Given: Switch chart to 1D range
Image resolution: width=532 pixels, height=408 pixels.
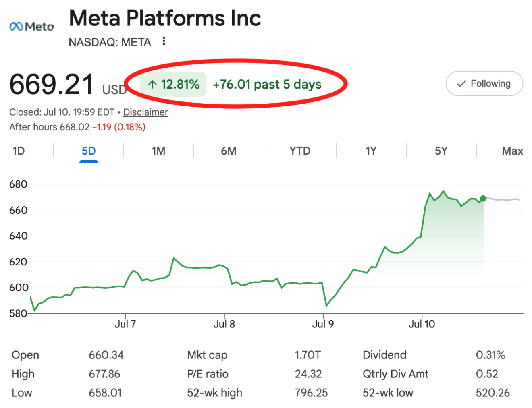Looking at the screenshot, I should pos(19,151).
